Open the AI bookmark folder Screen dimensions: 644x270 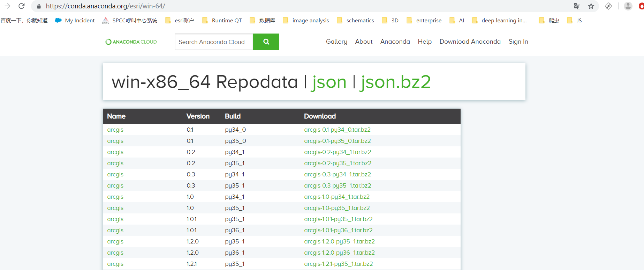(457, 20)
